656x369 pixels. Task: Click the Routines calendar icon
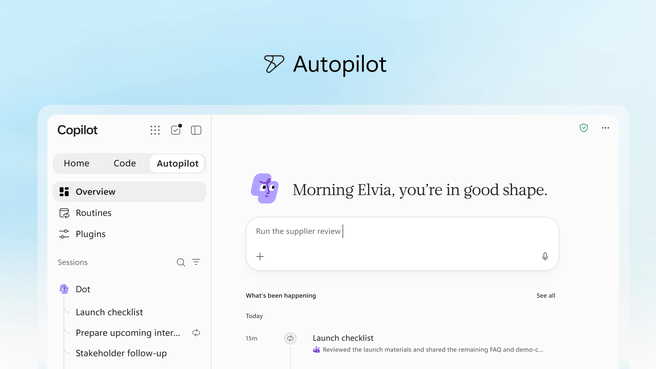64,213
